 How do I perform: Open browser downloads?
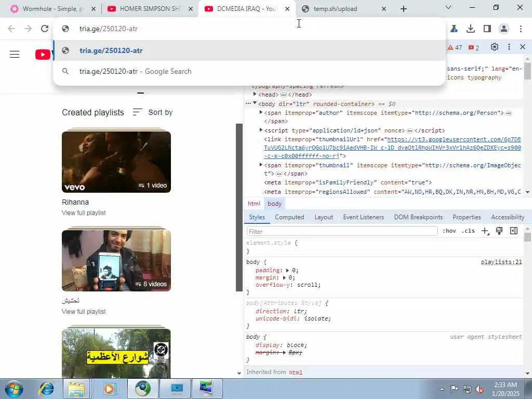(x=471, y=29)
